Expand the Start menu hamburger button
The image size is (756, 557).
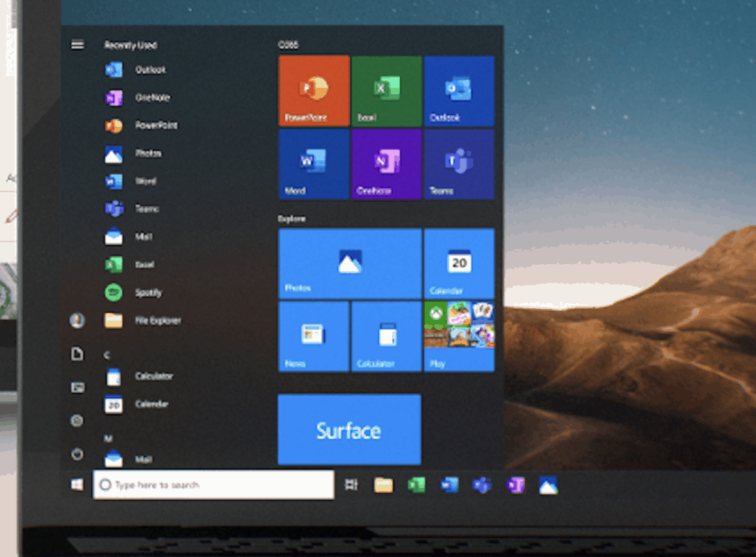[78, 45]
